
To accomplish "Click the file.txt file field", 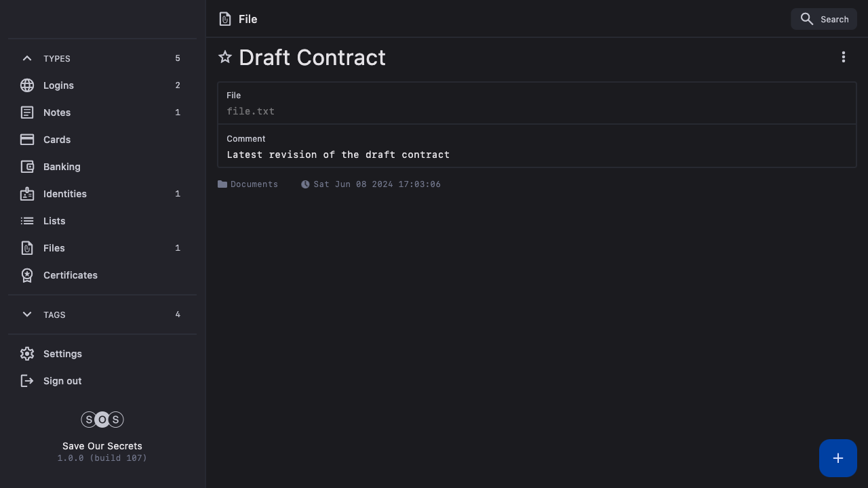I will click(251, 111).
